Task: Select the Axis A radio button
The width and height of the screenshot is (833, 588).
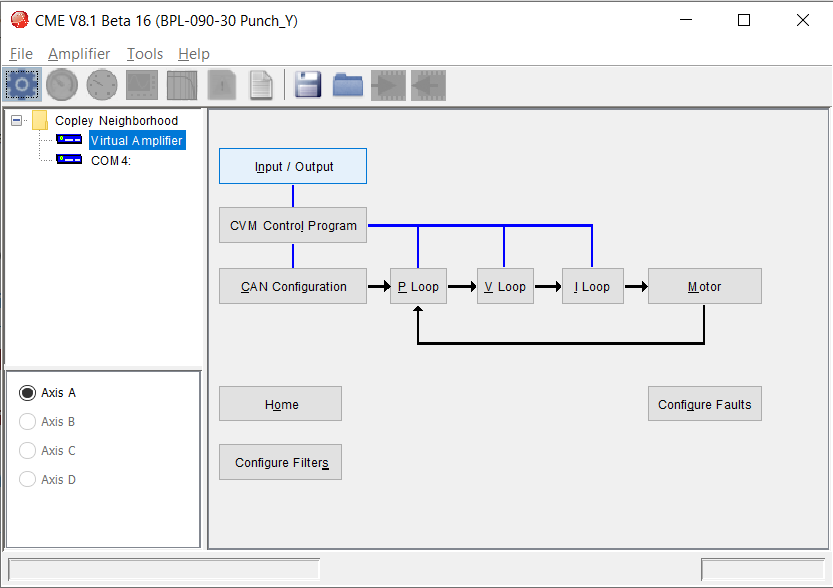Action: tap(28, 393)
